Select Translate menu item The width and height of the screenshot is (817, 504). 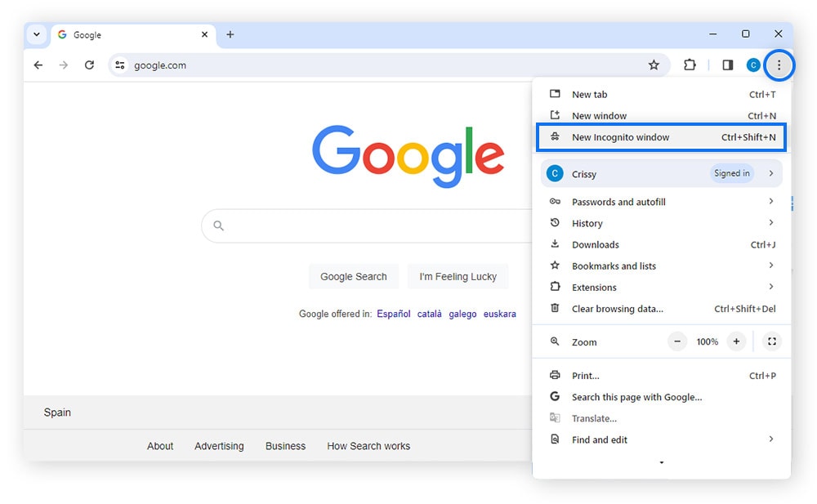point(662,418)
